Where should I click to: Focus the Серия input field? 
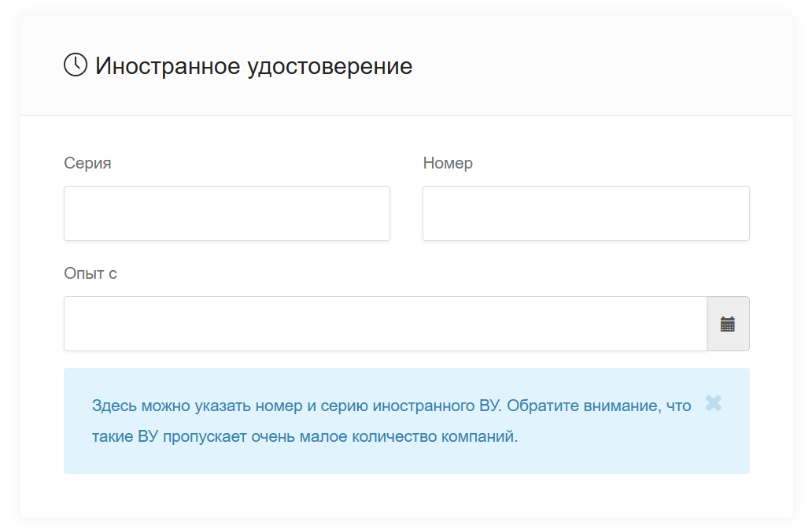[227, 213]
